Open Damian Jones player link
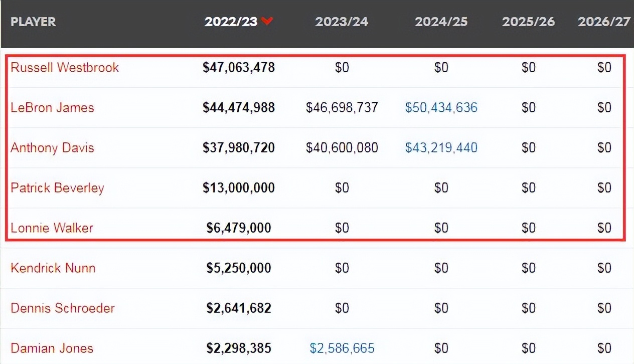The image size is (634, 364). 52,348
